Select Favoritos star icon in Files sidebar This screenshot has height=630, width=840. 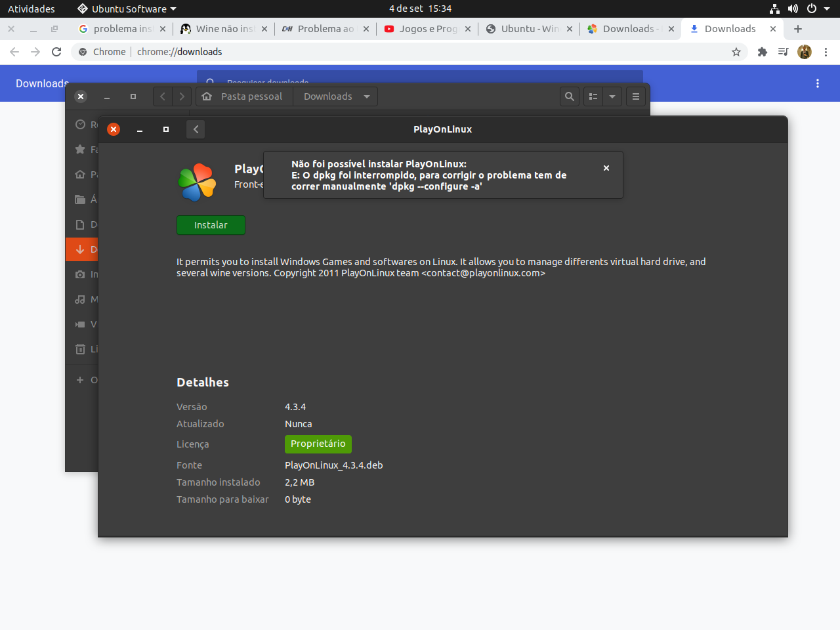80,150
